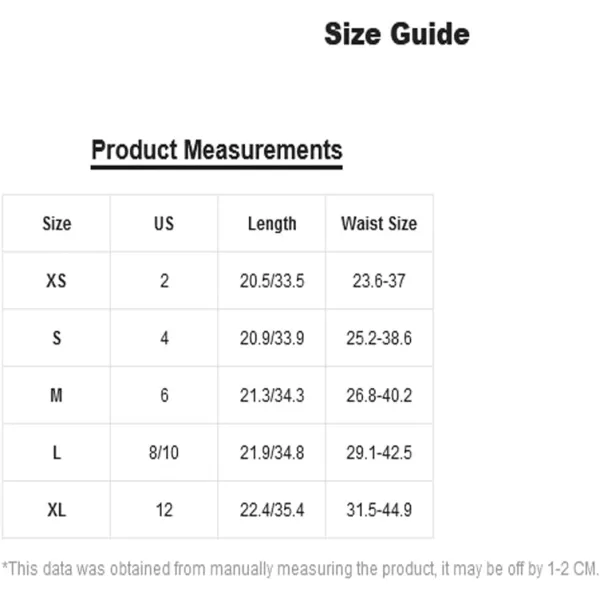Select the Waist Size column header
Viewport: 600px width, 600px height.
(379, 223)
